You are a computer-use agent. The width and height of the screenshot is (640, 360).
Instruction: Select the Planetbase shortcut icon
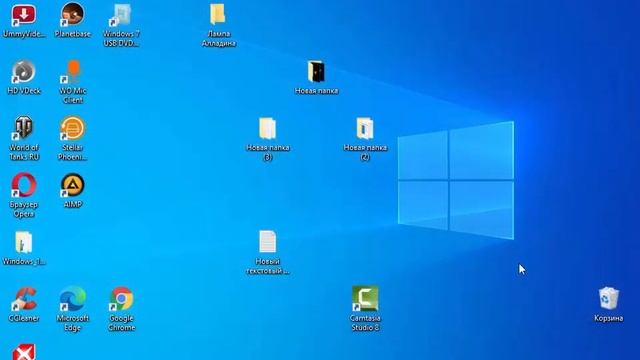(73, 15)
